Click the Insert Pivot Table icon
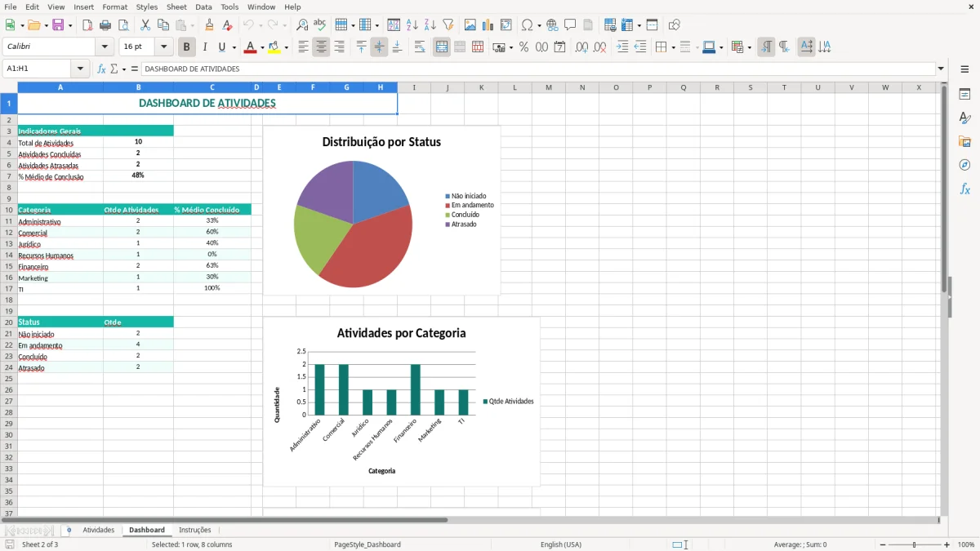 506,25
